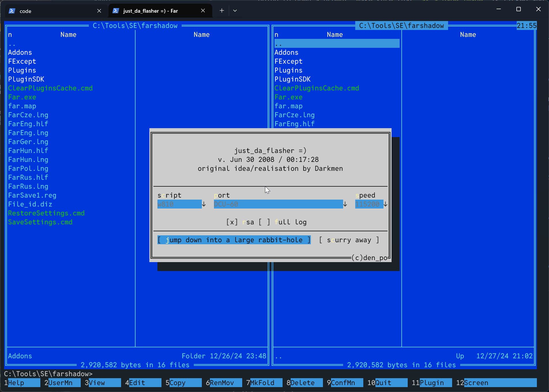Viewport: 549px width, 392px height.
Task: Select FarEng.hlf in left panel
Action: click(28, 124)
